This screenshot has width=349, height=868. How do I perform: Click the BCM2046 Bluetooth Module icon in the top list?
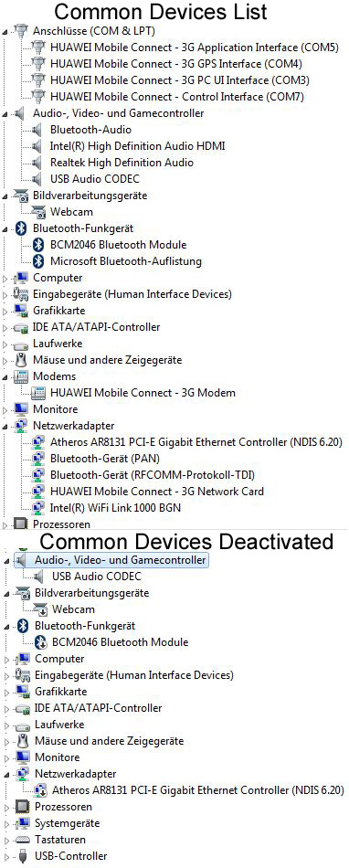38,245
